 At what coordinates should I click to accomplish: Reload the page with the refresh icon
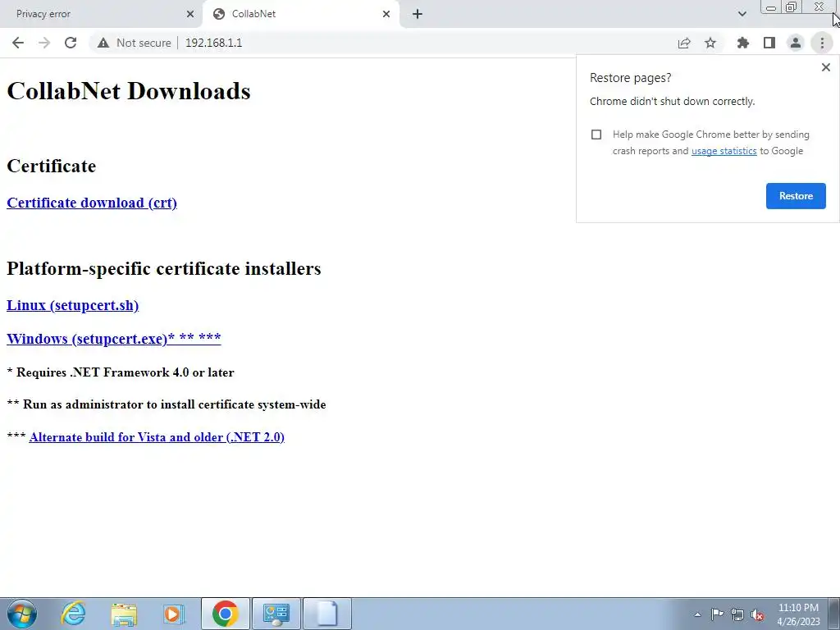pos(71,43)
